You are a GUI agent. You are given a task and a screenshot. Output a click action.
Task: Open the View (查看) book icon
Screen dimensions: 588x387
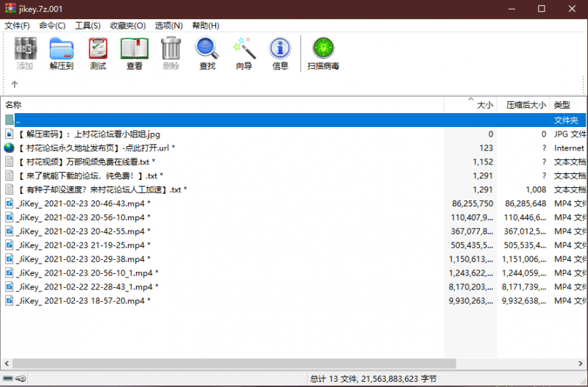(x=135, y=54)
